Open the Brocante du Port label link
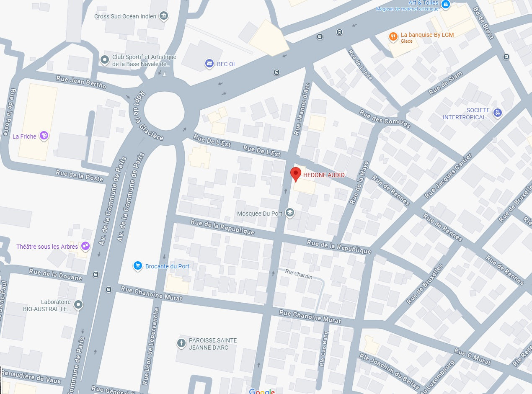Image resolution: width=532 pixels, height=394 pixels. [167, 266]
